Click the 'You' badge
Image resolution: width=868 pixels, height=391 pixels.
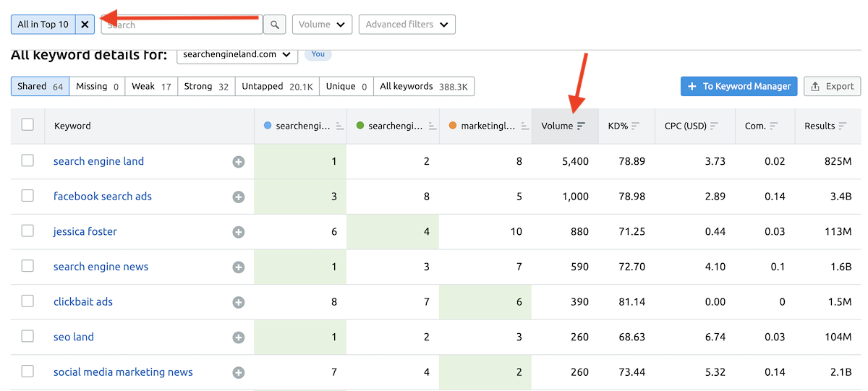(318, 54)
